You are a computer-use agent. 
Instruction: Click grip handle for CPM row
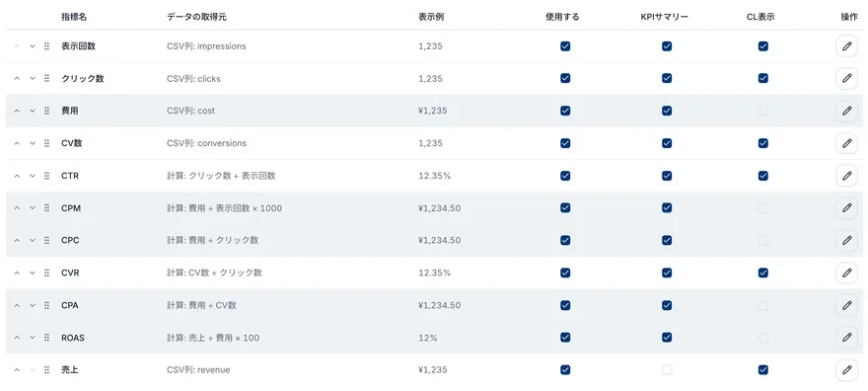(47, 208)
